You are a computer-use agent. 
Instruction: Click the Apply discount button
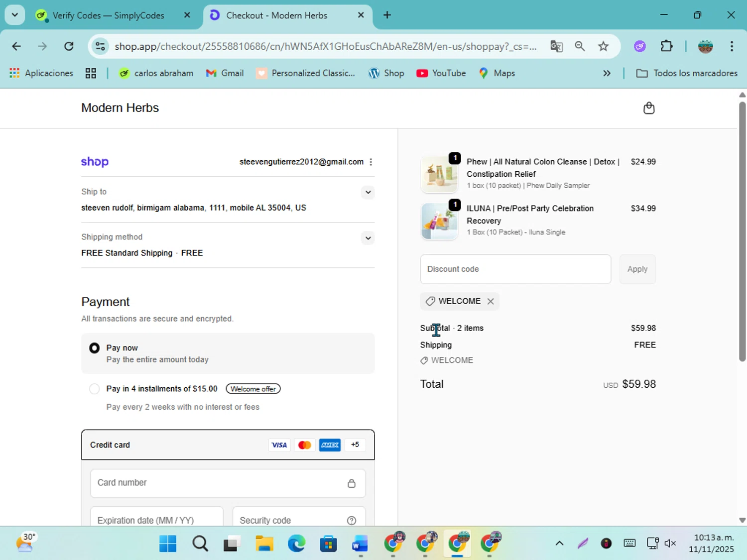637,269
